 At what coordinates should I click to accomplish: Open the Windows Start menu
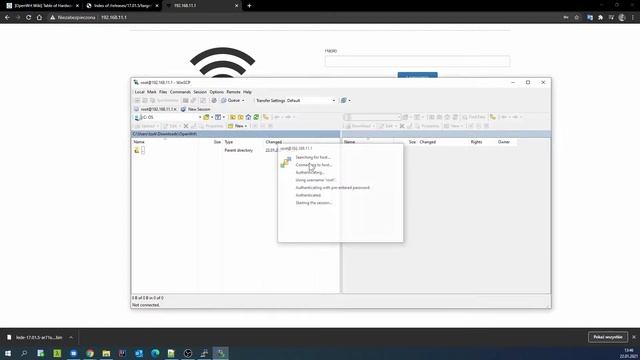click(8, 353)
